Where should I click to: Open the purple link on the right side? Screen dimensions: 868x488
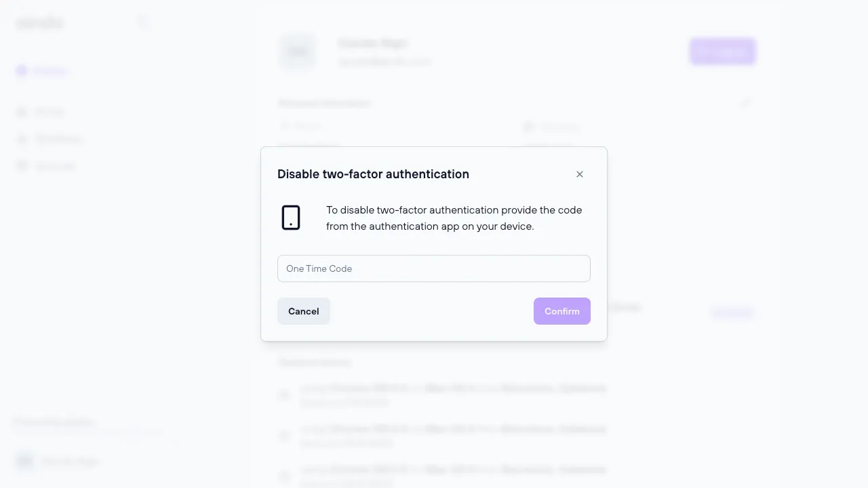coord(732,312)
